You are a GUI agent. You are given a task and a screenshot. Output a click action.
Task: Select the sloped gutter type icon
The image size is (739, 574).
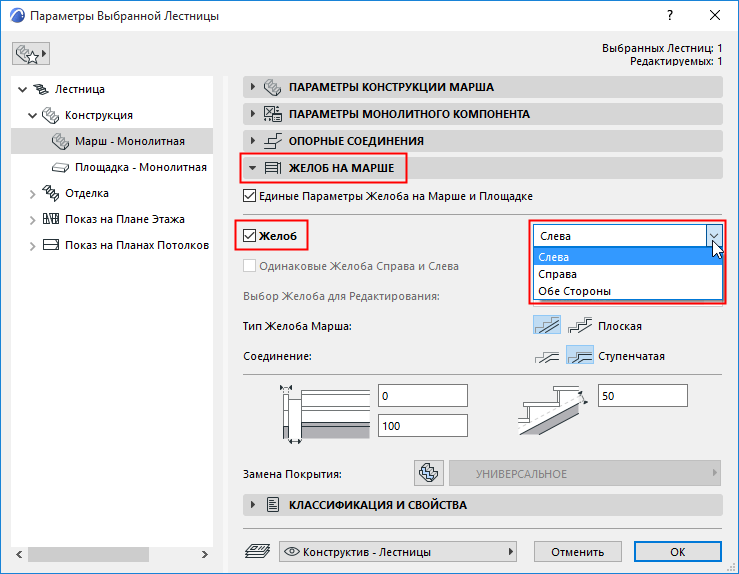coord(547,326)
